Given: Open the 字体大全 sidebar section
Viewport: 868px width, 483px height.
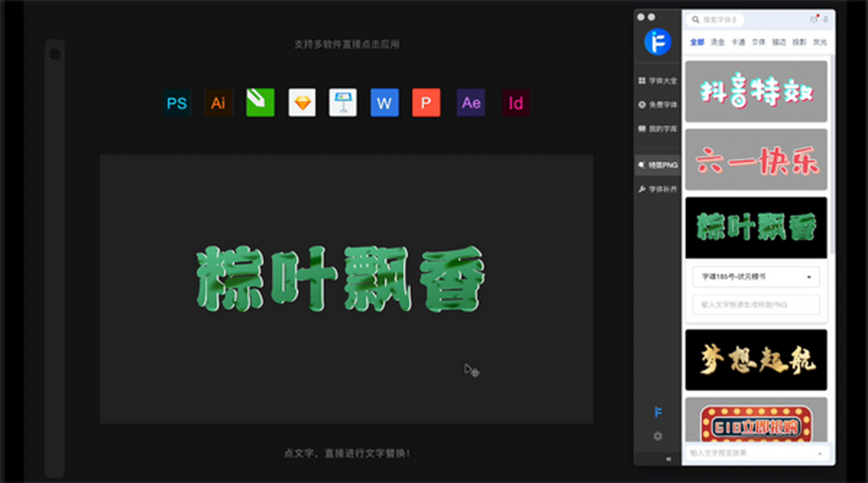Looking at the screenshot, I should 658,80.
